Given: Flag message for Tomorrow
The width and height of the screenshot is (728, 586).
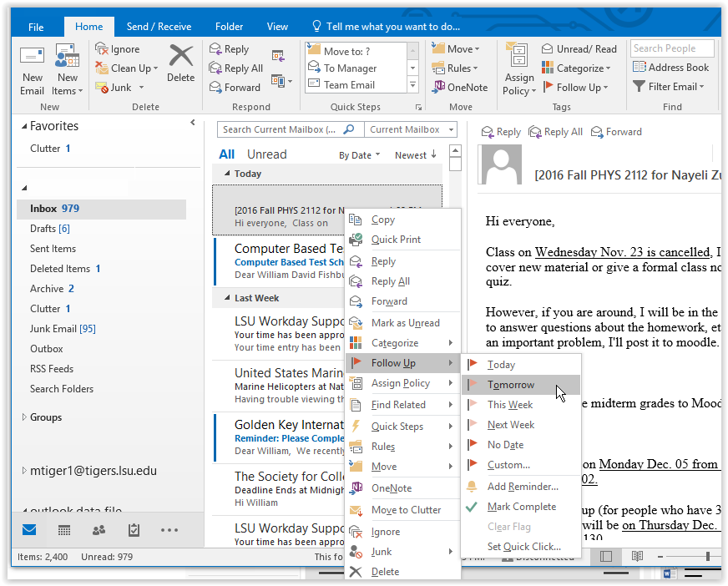Looking at the screenshot, I should [521, 385].
